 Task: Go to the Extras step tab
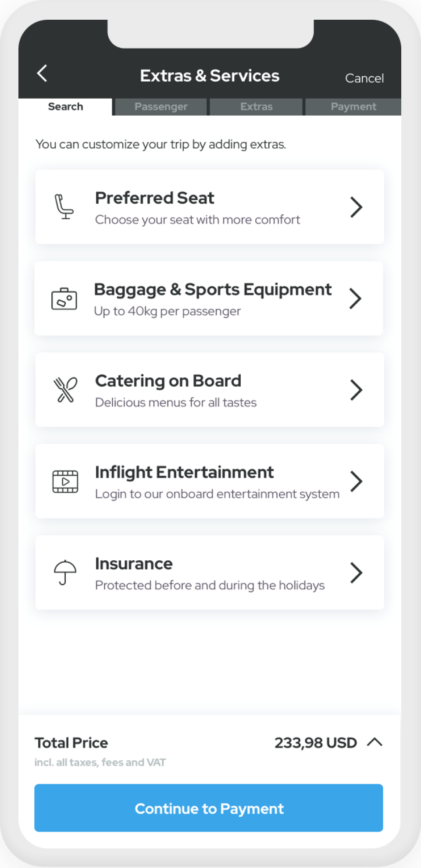tap(257, 107)
